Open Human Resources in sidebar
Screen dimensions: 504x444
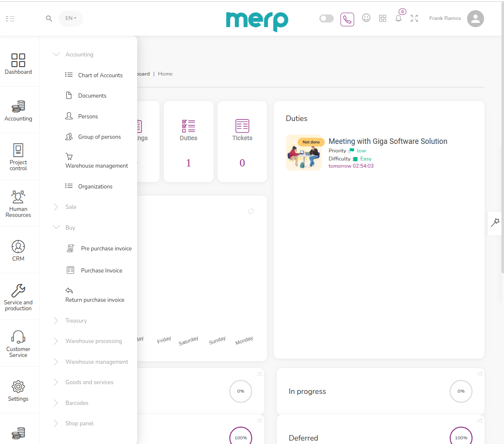point(18,204)
